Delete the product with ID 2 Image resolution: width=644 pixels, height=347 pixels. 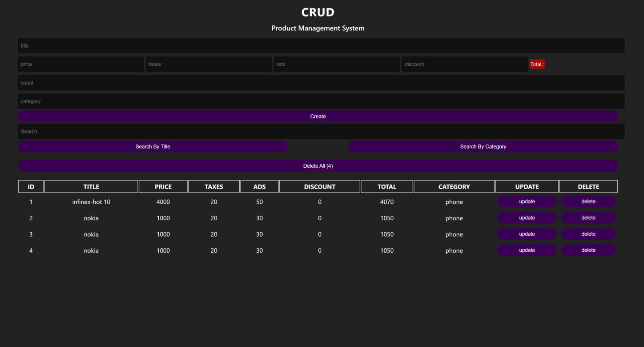[588, 218]
